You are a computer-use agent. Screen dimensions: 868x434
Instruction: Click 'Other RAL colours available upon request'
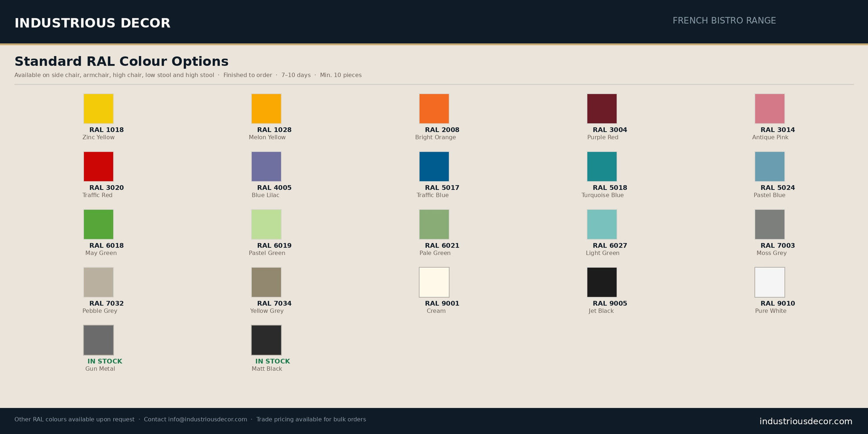pos(74,419)
